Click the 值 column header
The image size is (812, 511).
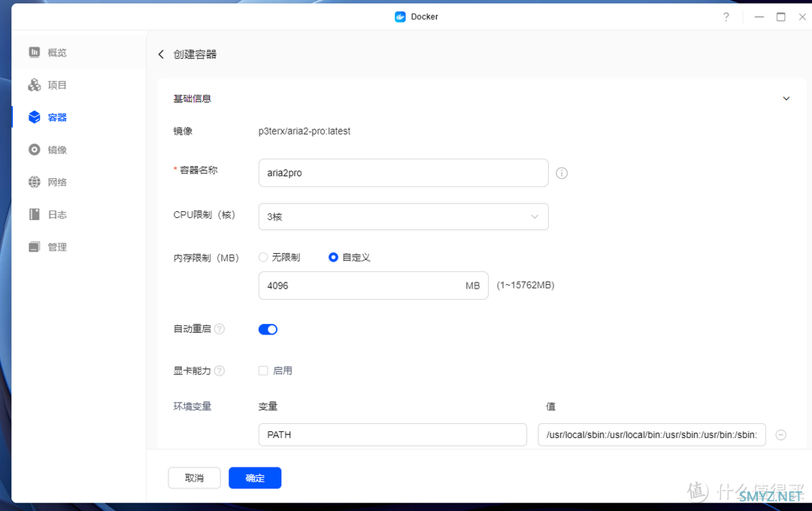[x=550, y=407]
